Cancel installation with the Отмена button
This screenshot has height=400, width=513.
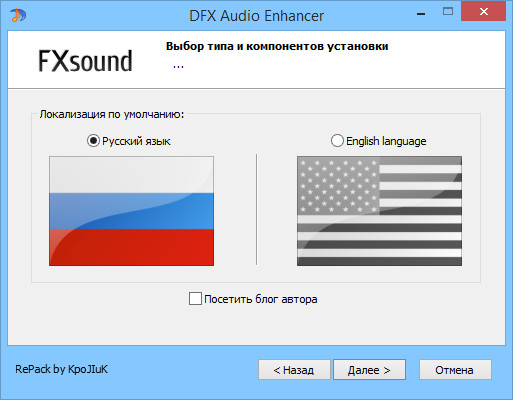[455, 370]
